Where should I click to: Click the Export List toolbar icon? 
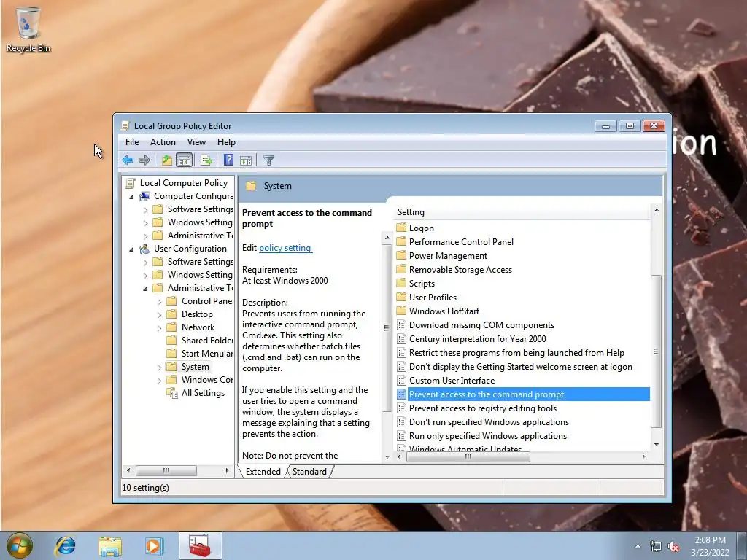[206, 160]
